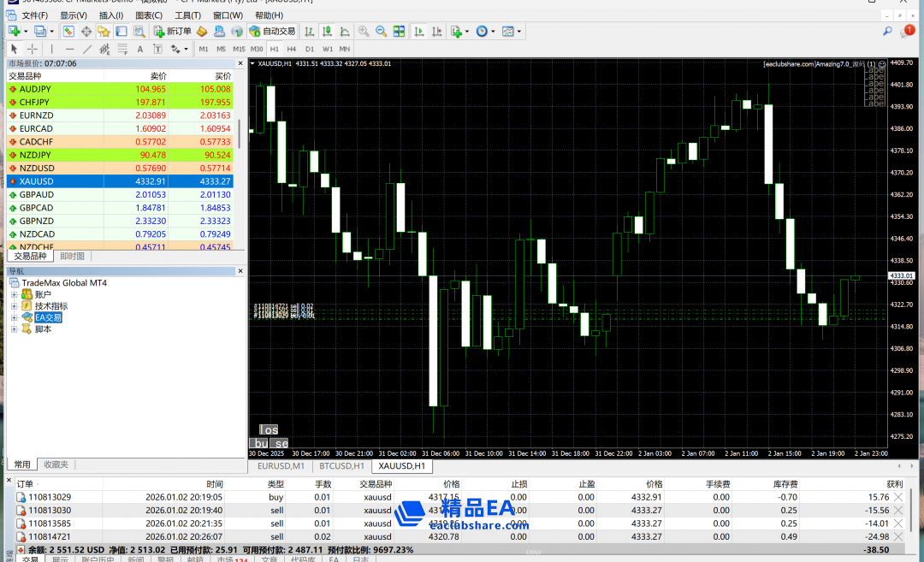
Task: Select GBPAUD row in market watch
Action: pos(36,195)
